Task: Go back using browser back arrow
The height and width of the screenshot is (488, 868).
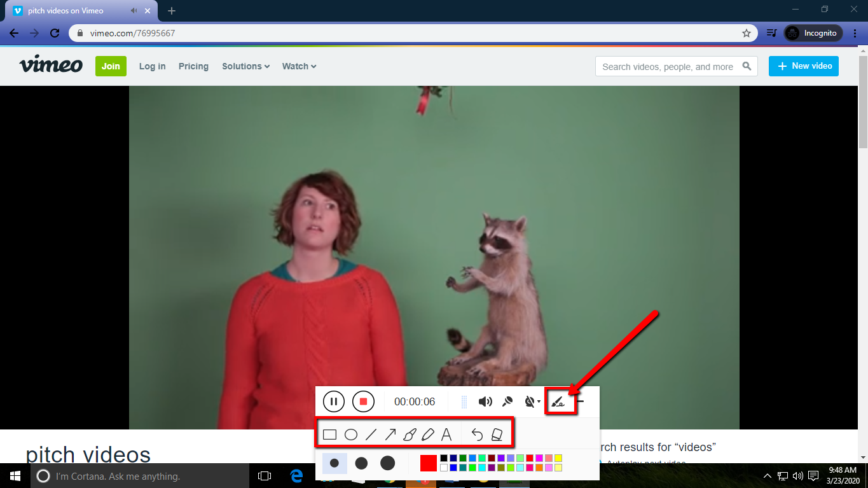Action: point(14,33)
